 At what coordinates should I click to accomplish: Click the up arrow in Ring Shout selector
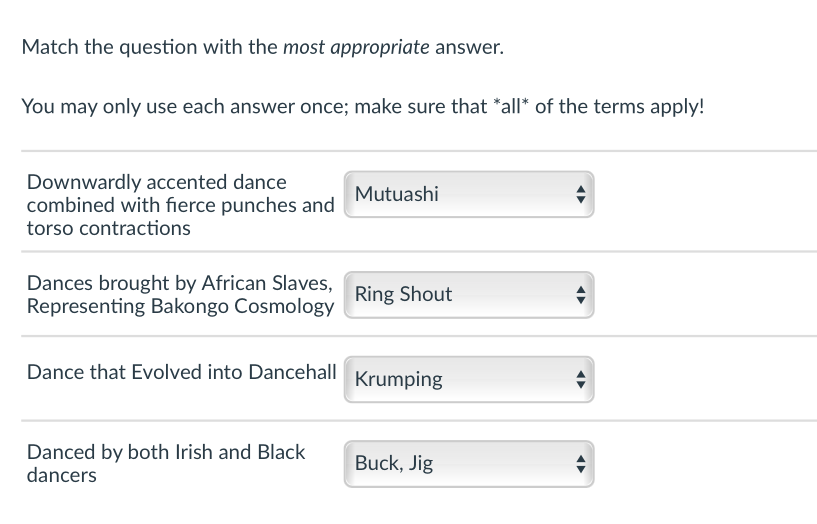tap(581, 290)
